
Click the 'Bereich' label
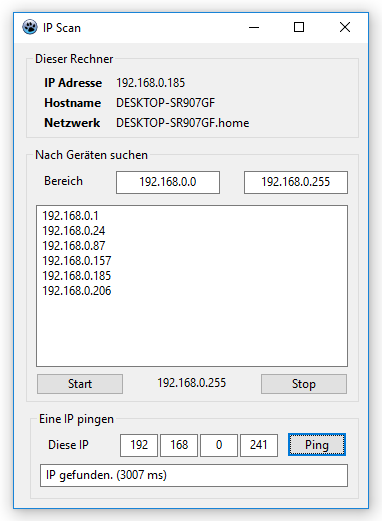point(63,181)
